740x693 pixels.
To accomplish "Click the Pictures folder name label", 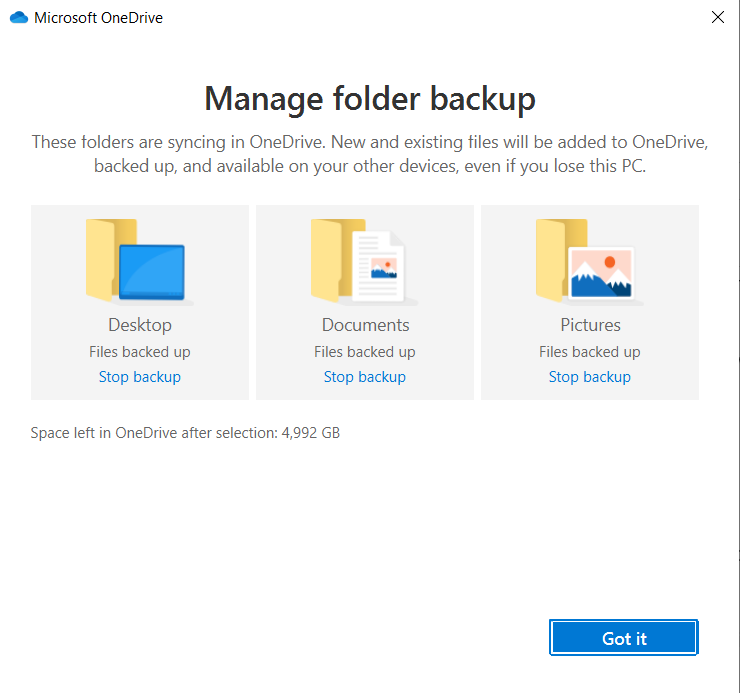I will pyautogui.click(x=590, y=325).
